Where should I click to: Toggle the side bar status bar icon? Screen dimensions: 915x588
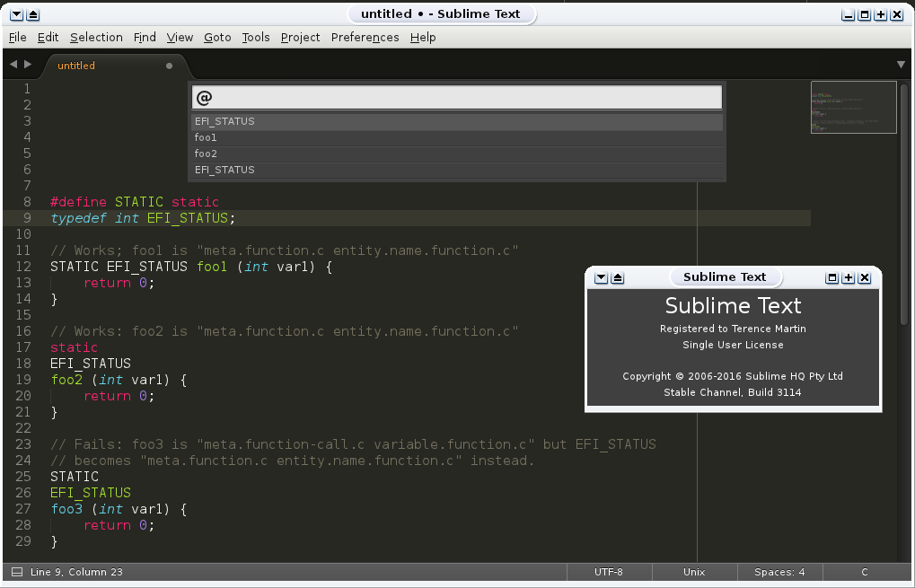pos(17,572)
